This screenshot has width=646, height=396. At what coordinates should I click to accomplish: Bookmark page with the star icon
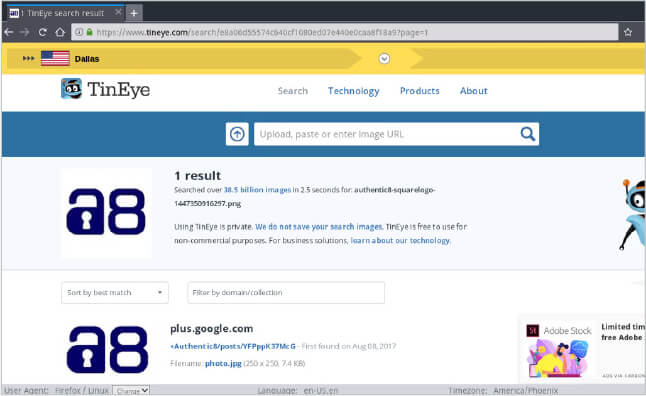[x=628, y=32]
